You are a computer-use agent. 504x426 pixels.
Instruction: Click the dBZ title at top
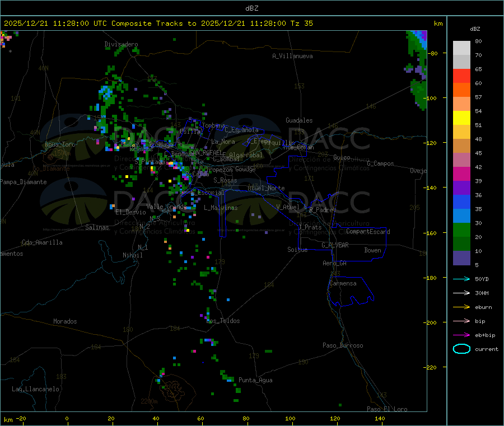click(251, 8)
